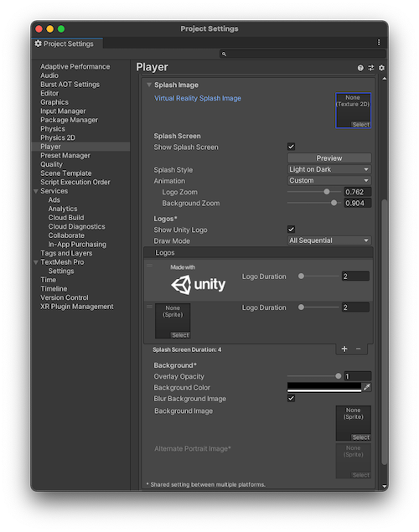Click the Preview button
The width and height of the screenshot is (419, 532).
tap(329, 158)
